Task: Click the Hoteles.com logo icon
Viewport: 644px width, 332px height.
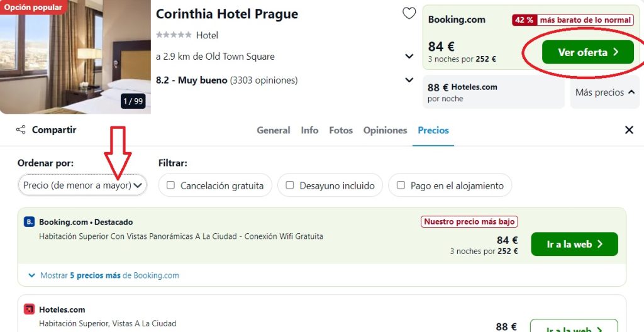Action: click(x=29, y=309)
